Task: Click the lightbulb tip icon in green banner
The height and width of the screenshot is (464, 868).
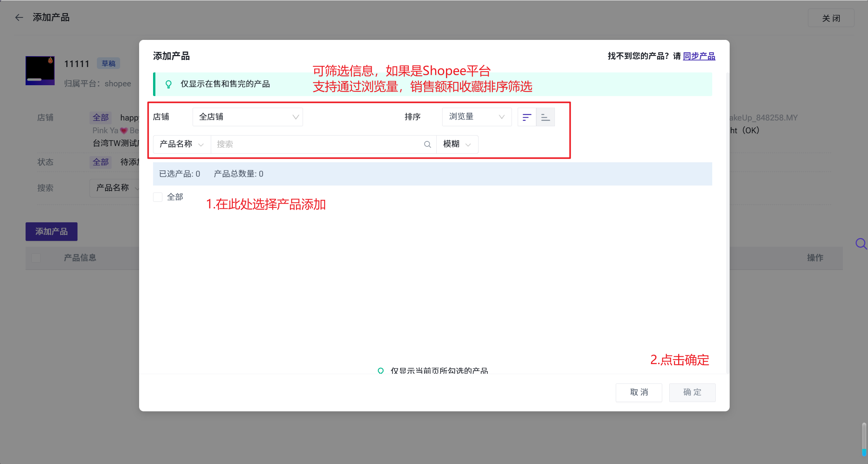Action: point(169,84)
